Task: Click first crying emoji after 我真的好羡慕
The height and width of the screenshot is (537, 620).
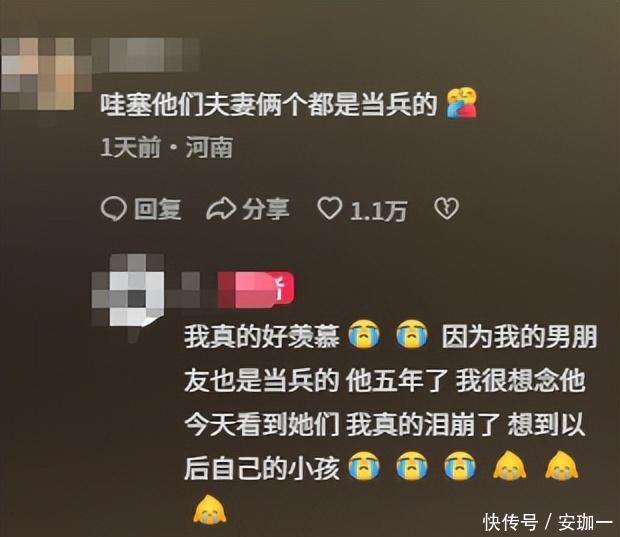Action: tap(364, 335)
